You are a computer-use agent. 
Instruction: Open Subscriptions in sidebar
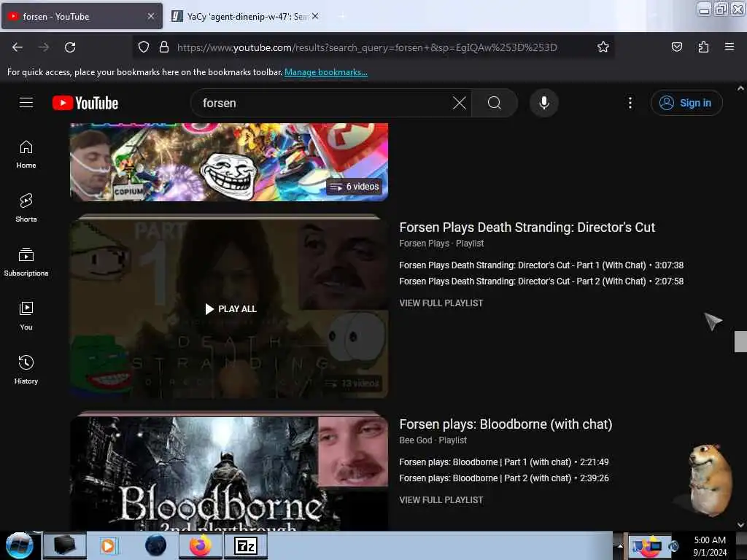pos(26,262)
